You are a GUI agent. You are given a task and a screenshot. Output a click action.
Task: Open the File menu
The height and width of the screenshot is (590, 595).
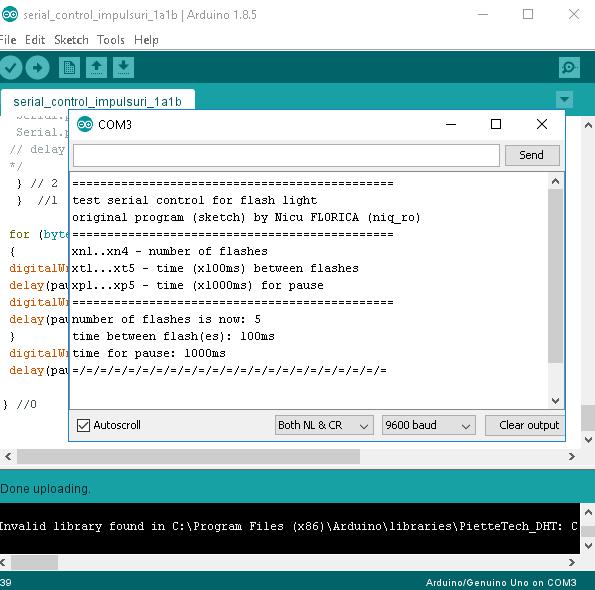8,40
